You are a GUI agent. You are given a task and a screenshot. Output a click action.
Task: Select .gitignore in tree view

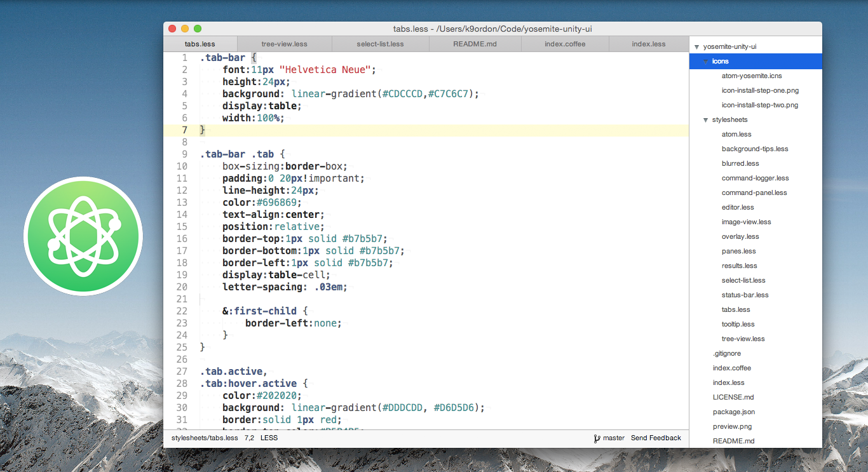(x=727, y=353)
